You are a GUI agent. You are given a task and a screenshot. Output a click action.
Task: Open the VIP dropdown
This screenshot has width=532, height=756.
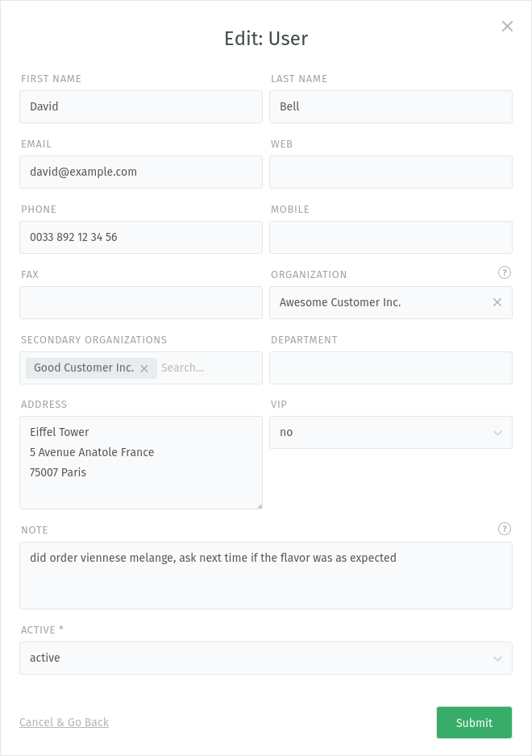pyautogui.click(x=391, y=432)
